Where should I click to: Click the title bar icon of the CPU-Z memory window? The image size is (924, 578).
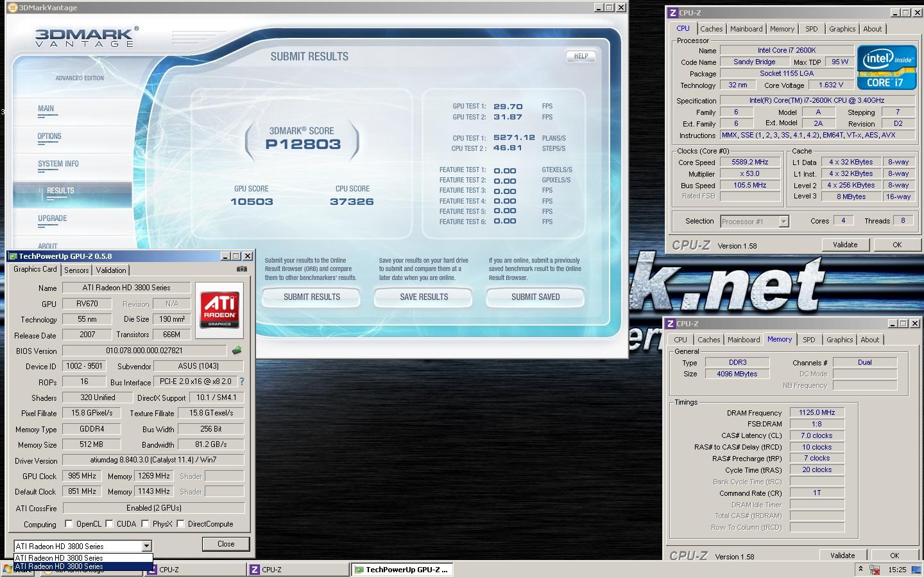(x=670, y=324)
